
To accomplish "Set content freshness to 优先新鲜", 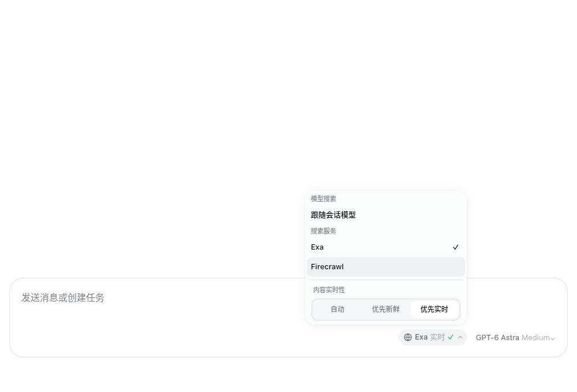I will point(385,309).
